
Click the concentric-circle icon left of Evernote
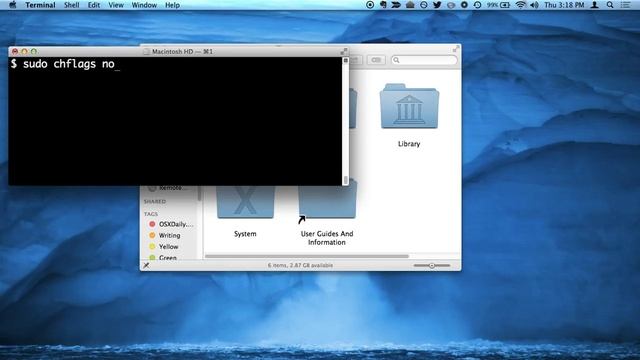pyautogui.click(x=370, y=5)
